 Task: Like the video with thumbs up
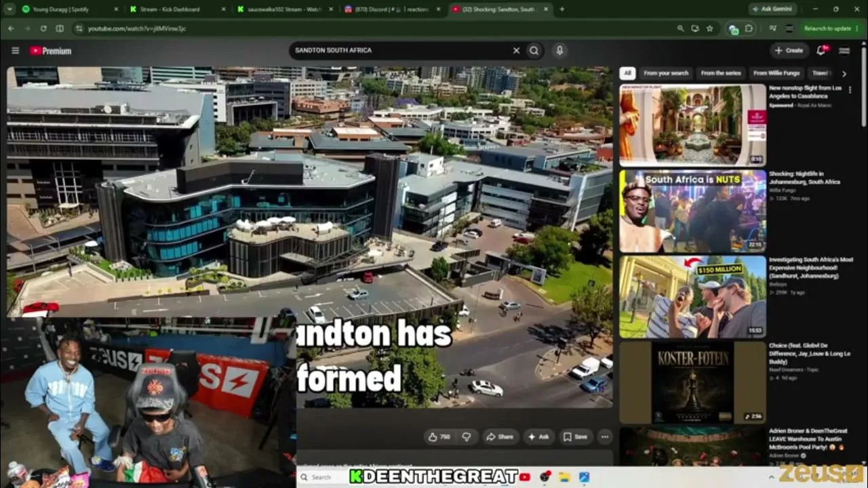pyautogui.click(x=439, y=437)
